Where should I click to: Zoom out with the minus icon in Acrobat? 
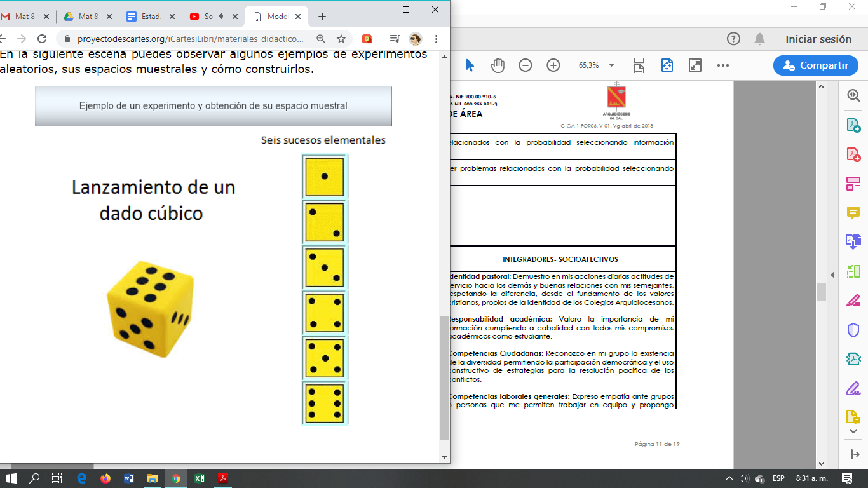(526, 65)
